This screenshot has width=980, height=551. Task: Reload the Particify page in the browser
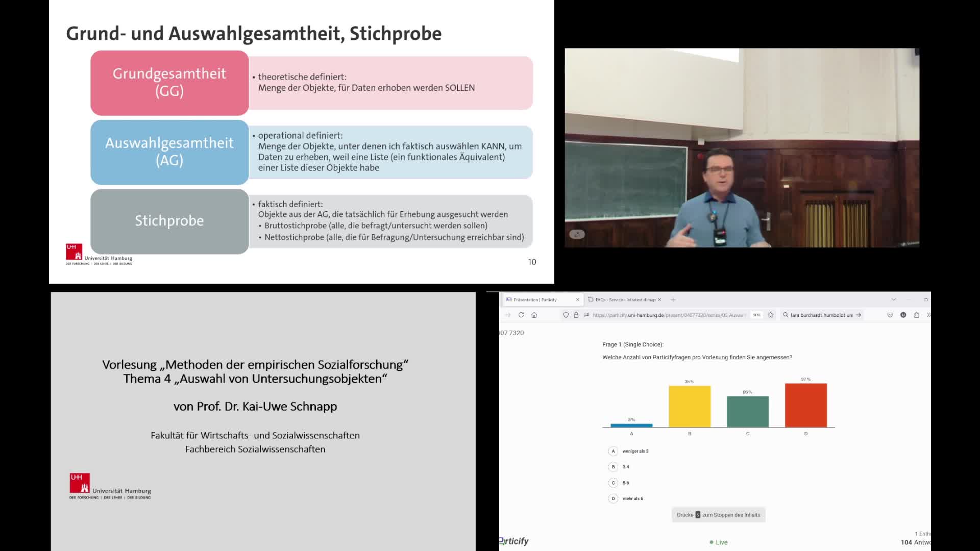coord(521,315)
